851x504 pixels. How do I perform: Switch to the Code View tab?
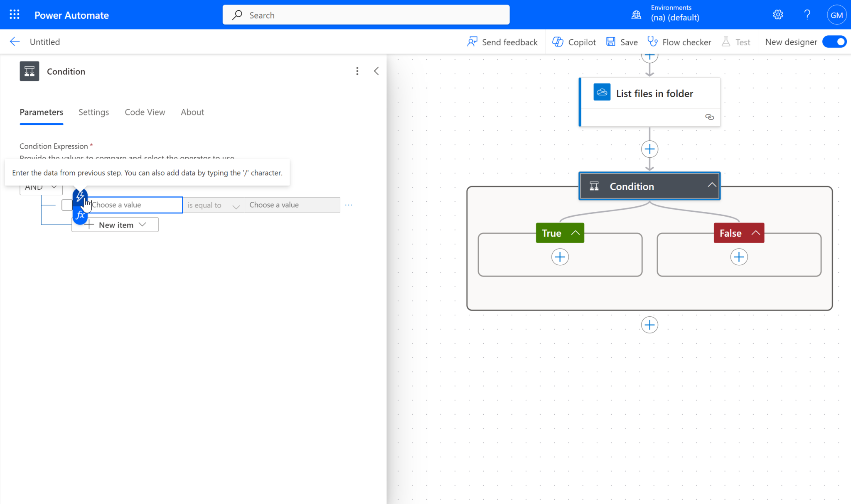145,112
